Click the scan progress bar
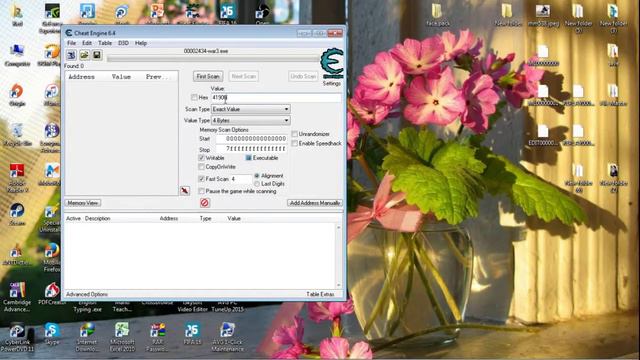 213,59
